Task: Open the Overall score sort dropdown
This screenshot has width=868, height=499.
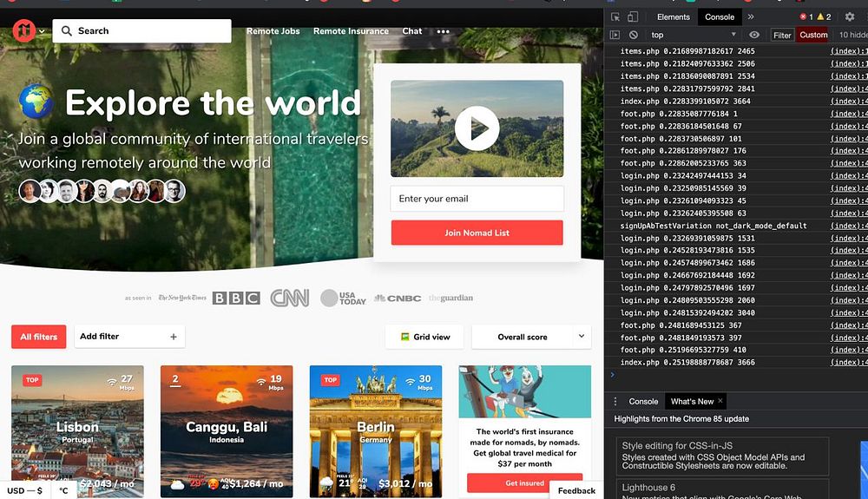Action: click(531, 337)
